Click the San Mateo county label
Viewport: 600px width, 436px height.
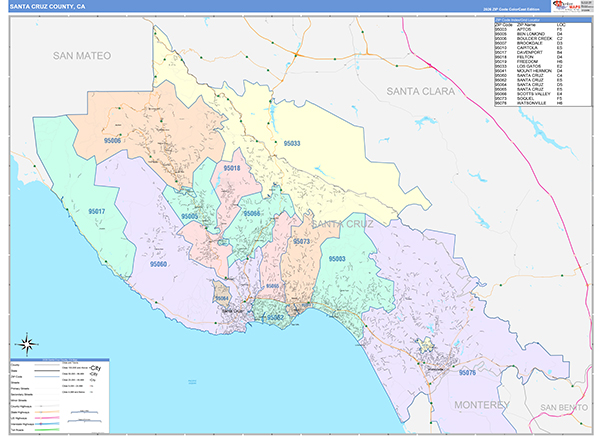[x=86, y=56]
